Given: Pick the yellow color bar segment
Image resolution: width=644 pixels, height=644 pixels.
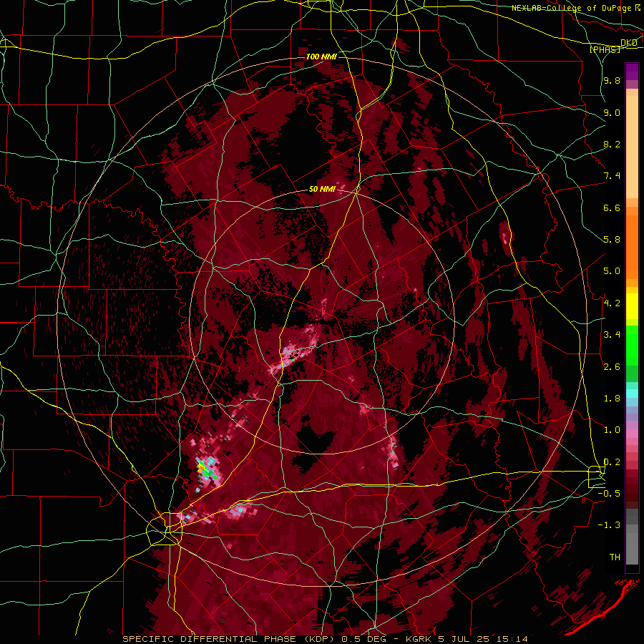Looking at the screenshot, I should coord(632,306).
